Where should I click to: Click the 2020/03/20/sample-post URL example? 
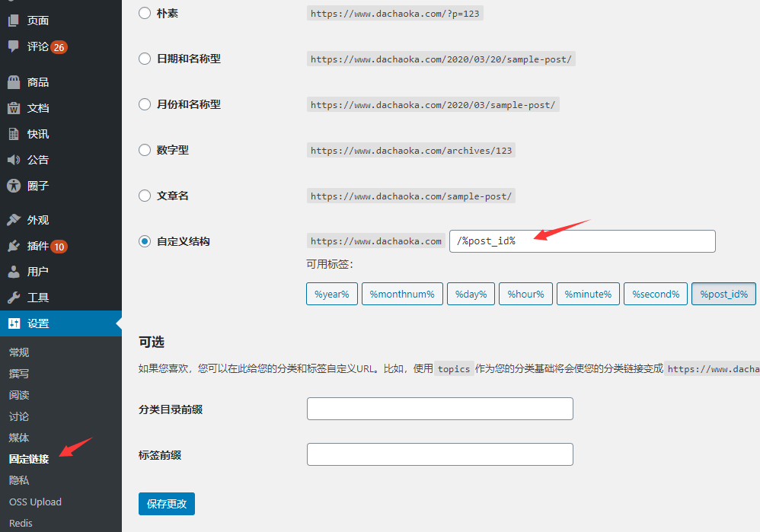click(441, 59)
